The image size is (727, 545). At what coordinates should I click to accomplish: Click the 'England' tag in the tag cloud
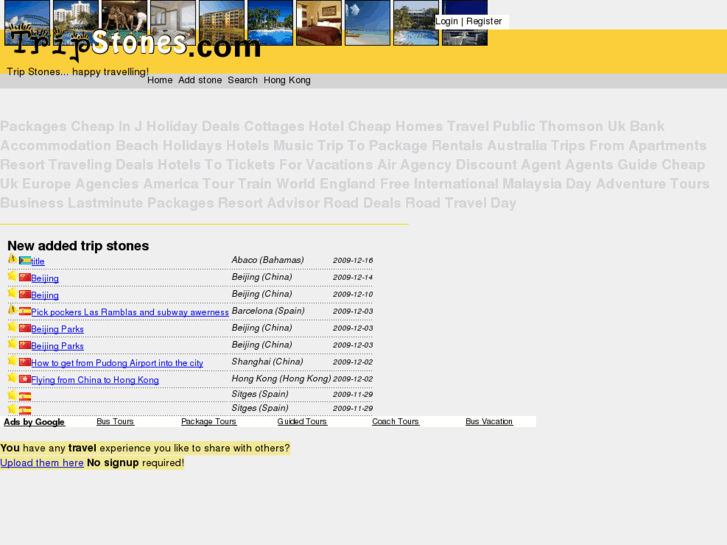[x=348, y=184]
